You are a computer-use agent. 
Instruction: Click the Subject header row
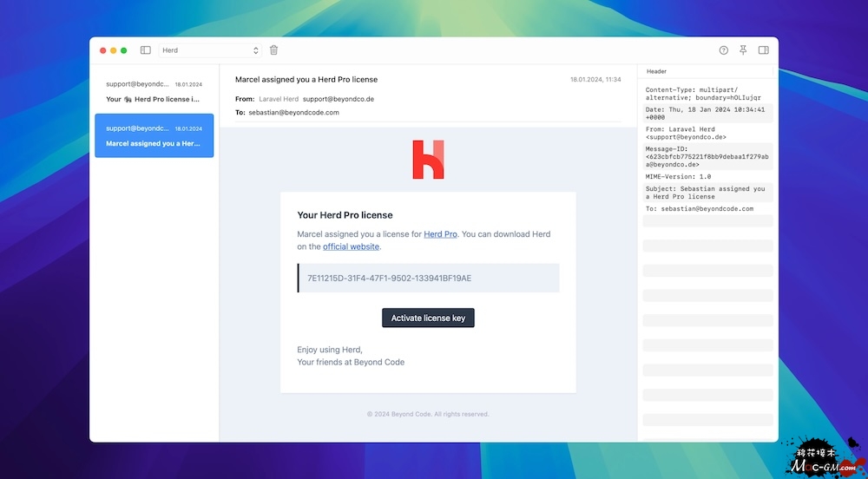(x=707, y=193)
